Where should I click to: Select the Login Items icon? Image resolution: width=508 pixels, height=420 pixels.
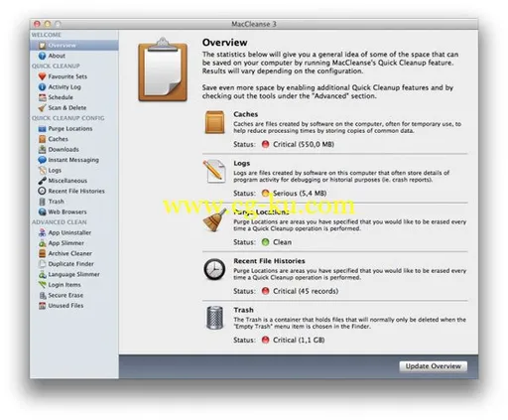[42, 285]
